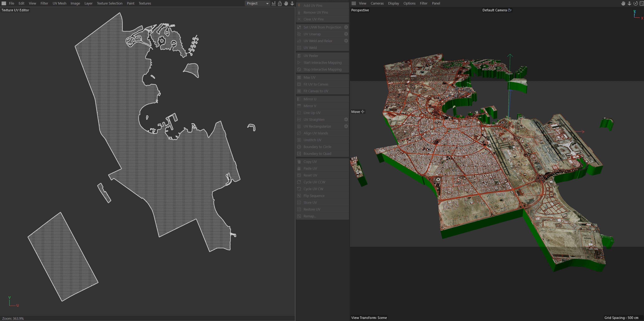
Task: Click the dolly zoom arrows icon in 3D viewport
Action: pyautogui.click(x=629, y=3)
